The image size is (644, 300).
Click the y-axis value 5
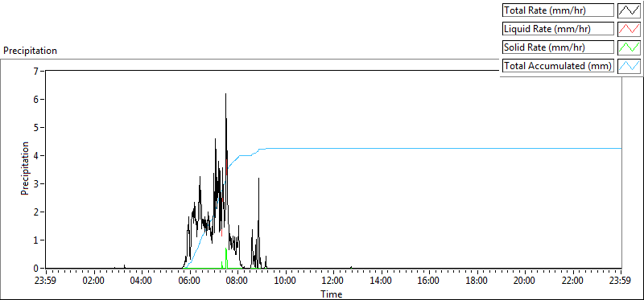click(x=35, y=127)
